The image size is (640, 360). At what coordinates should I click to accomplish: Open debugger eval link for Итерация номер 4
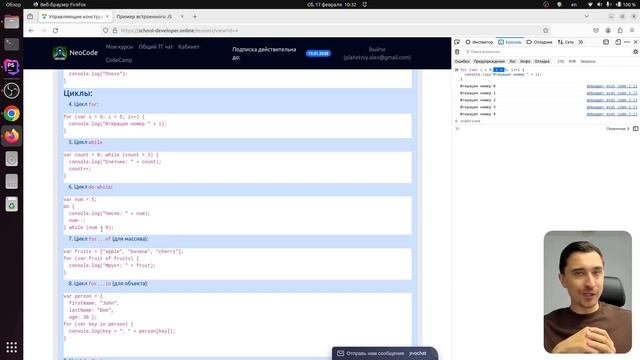pos(612,114)
